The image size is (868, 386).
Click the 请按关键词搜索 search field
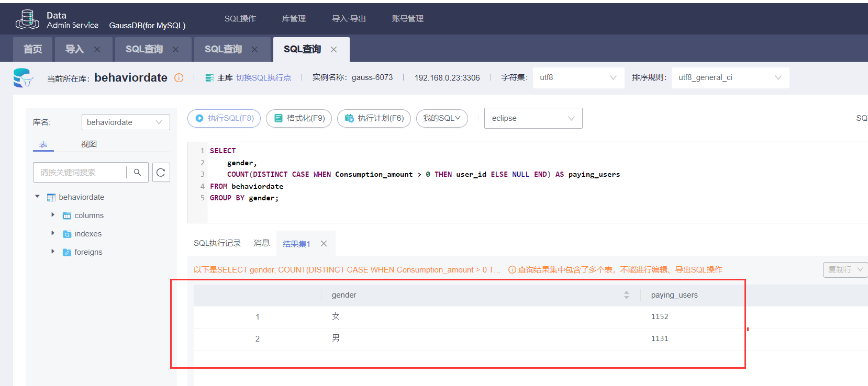pos(80,172)
